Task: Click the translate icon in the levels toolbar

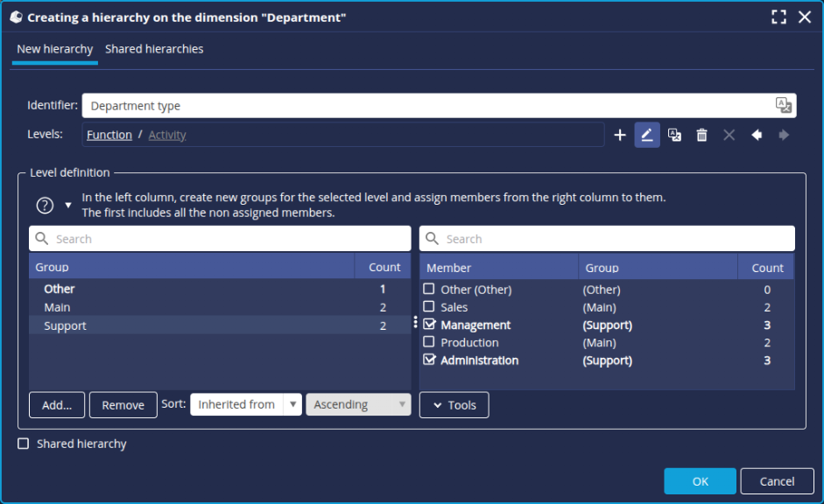Action: click(674, 135)
